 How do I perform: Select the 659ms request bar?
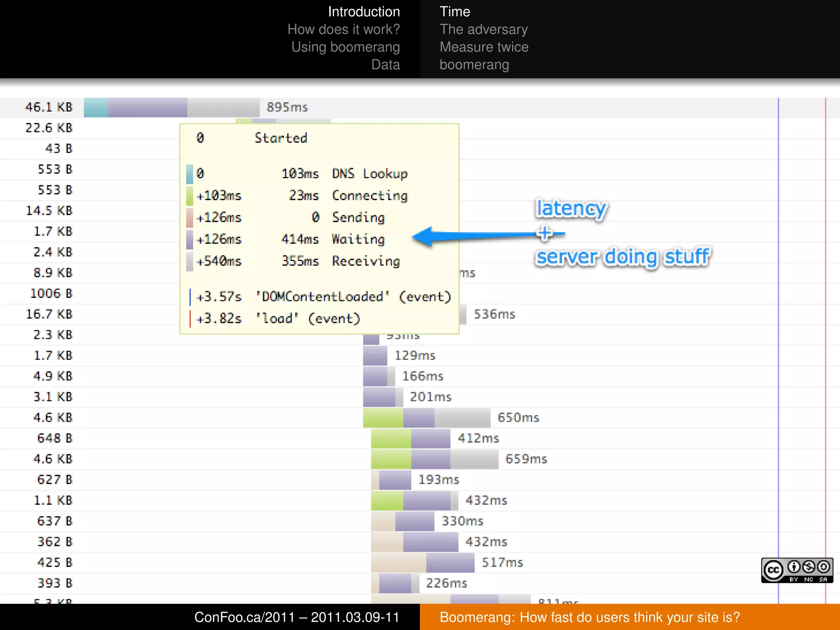434,459
